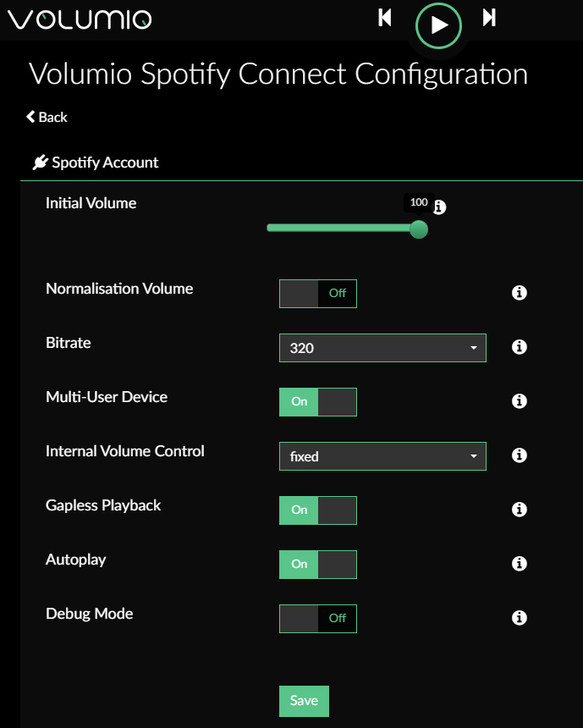Show info for Debug Mode

pos(519,618)
